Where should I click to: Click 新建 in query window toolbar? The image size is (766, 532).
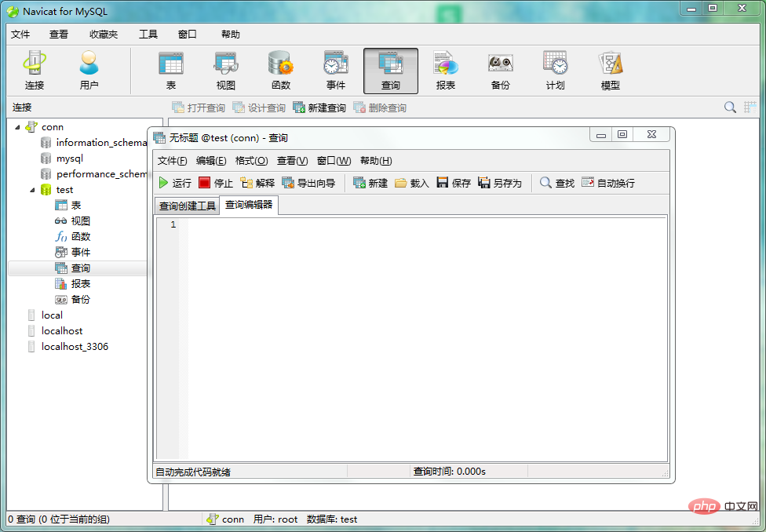pos(370,183)
